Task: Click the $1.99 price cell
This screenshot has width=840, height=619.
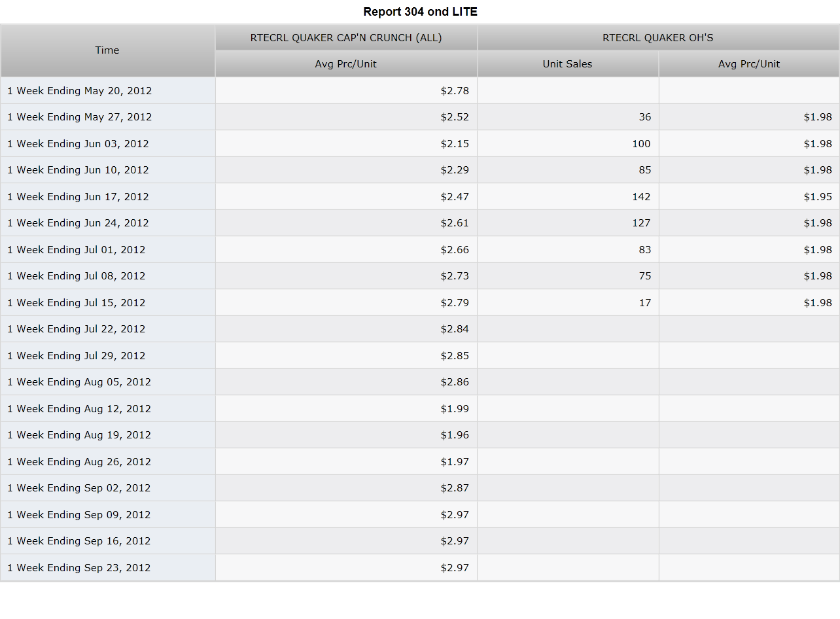Action: [346, 409]
